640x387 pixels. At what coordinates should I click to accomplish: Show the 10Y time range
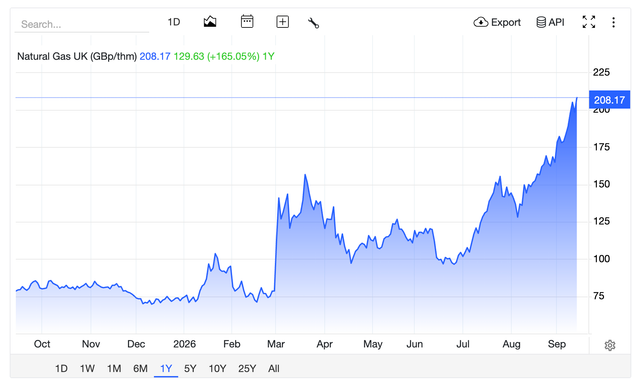217,369
